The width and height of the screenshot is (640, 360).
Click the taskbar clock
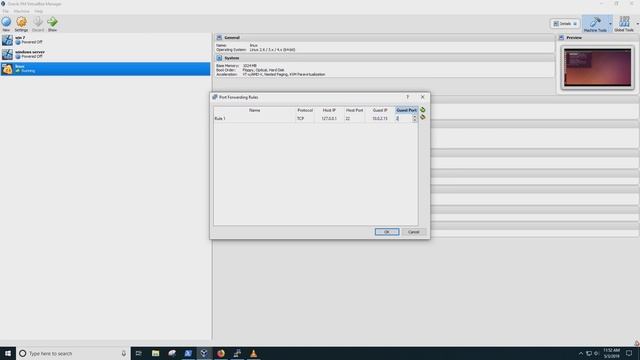pos(611,353)
